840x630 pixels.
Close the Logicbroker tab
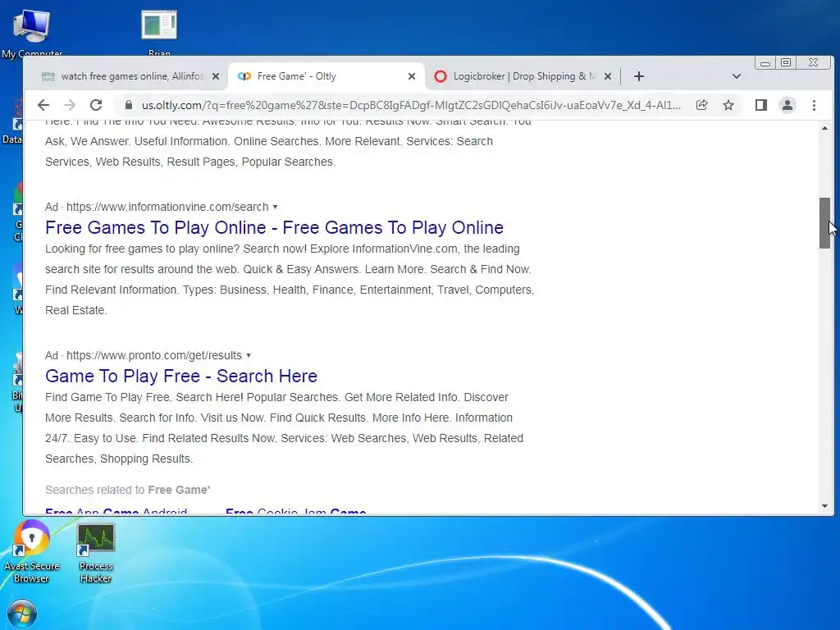coord(608,76)
